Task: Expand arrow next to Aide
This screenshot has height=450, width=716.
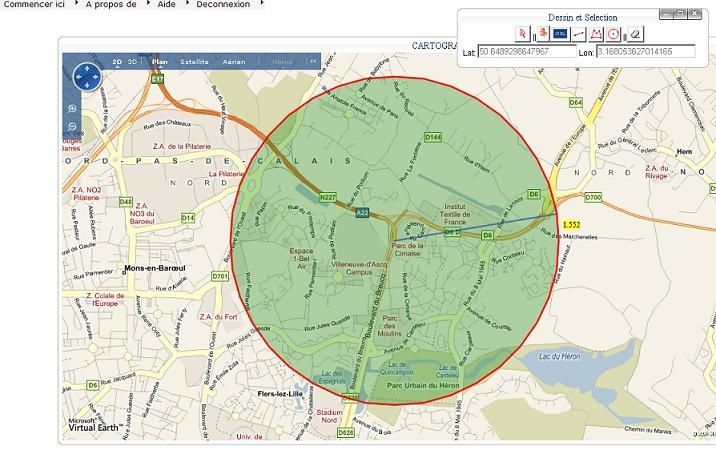Action: coord(188,3)
